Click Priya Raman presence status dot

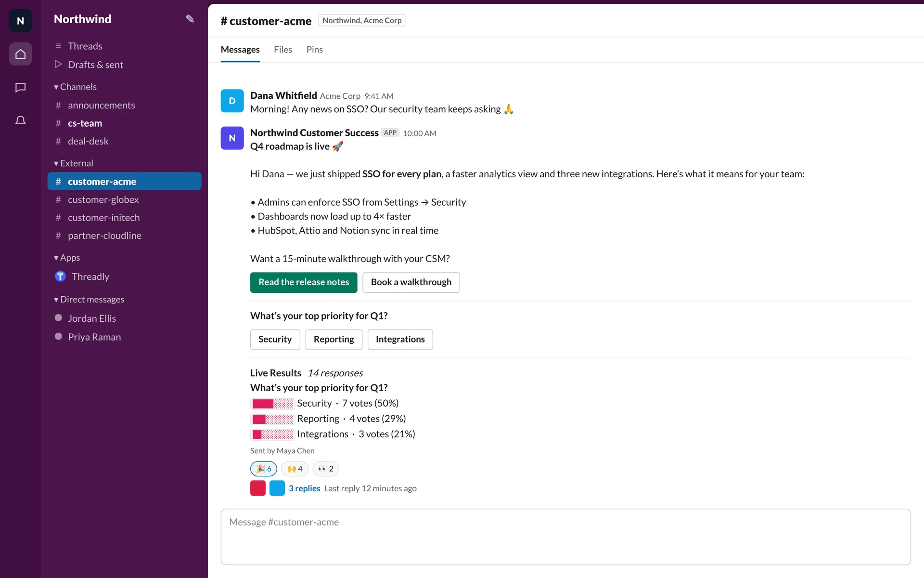pos(58,336)
